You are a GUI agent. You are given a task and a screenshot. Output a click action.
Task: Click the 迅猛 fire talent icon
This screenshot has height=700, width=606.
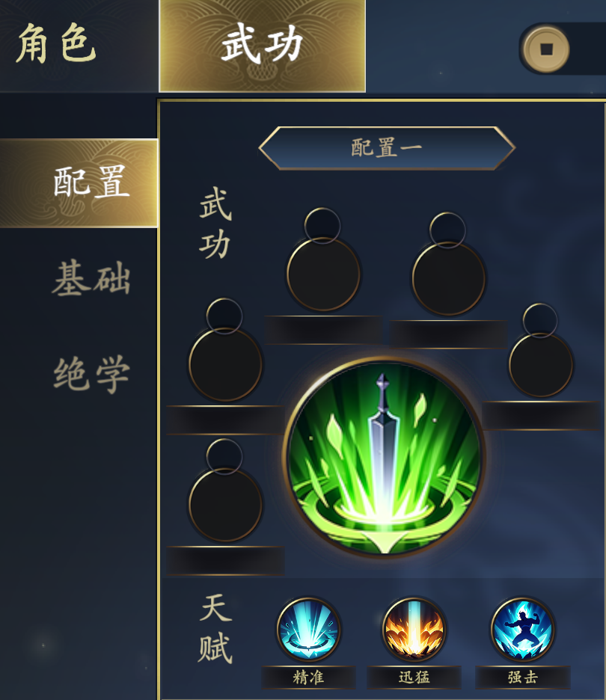click(414, 630)
